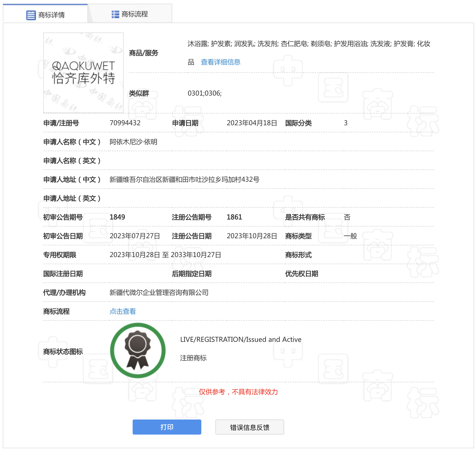Image resolution: width=476 pixels, height=452 pixels.
Task: Click the 商标形式 field label
Action: coord(298,255)
